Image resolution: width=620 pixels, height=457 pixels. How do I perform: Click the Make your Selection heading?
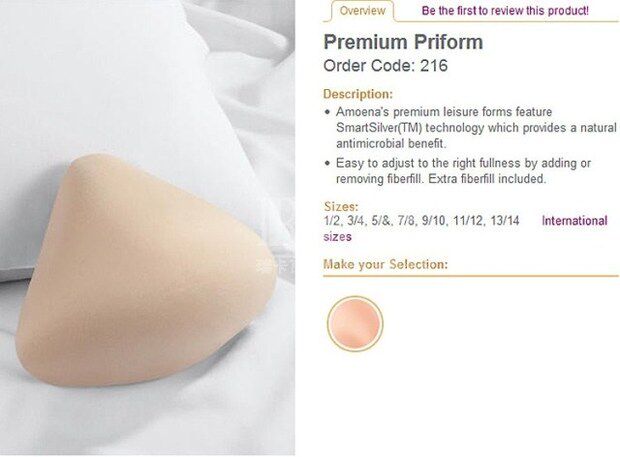(386, 264)
